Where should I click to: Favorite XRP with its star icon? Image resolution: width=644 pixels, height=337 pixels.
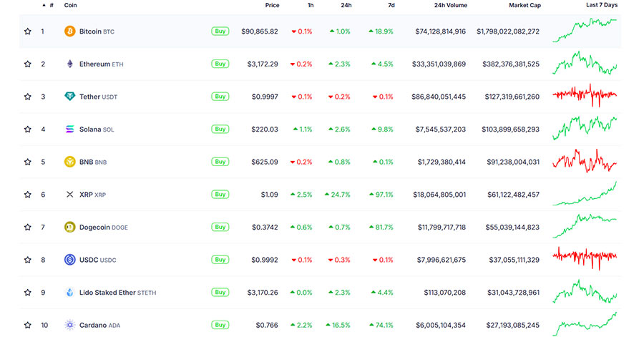pyautogui.click(x=27, y=195)
